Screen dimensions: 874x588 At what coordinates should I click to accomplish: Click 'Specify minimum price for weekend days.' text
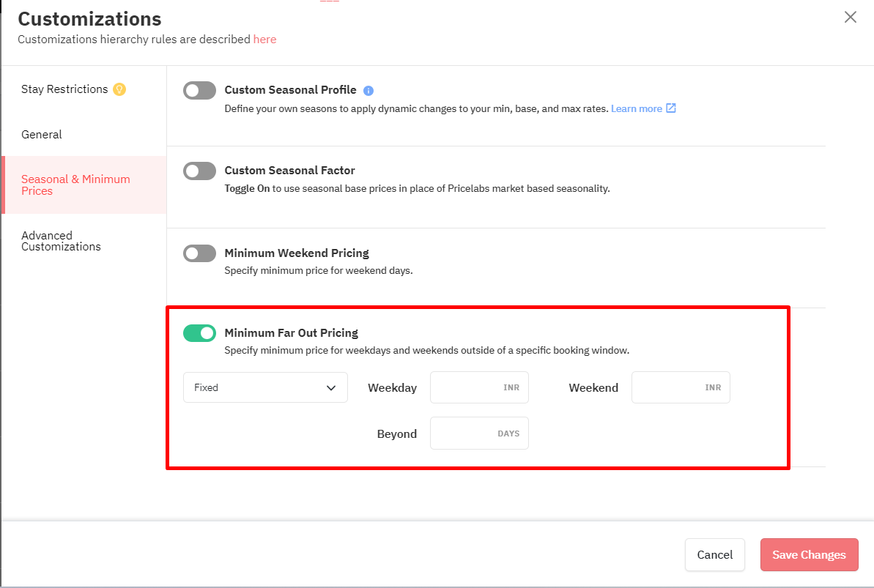(x=319, y=271)
